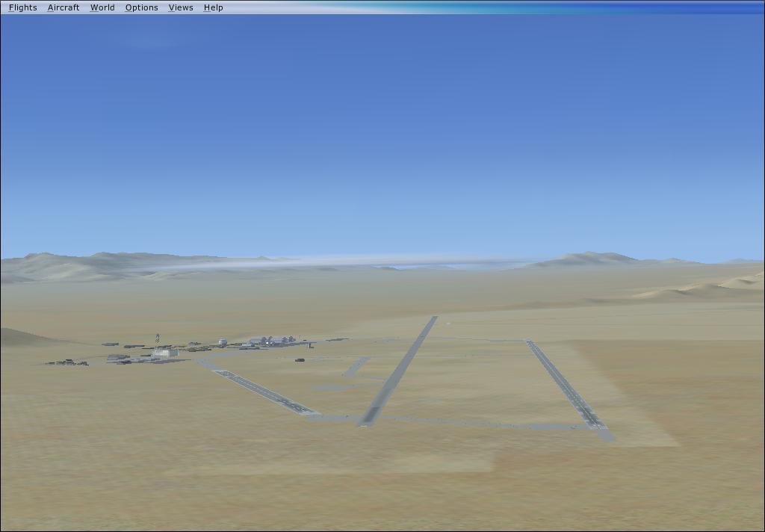This screenshot has width=765, height=532.
Task: Open the Flights menu
Action: point(23,7)
